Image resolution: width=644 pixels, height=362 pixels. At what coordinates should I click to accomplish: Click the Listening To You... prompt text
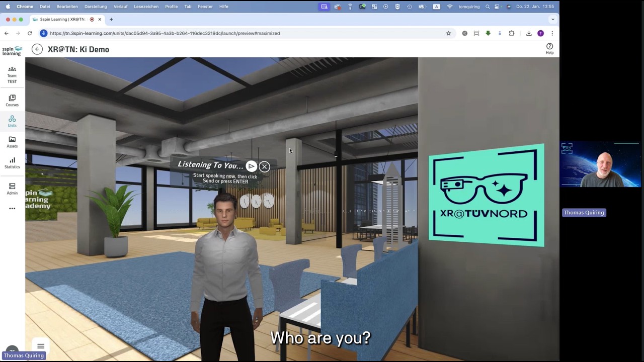210,165
